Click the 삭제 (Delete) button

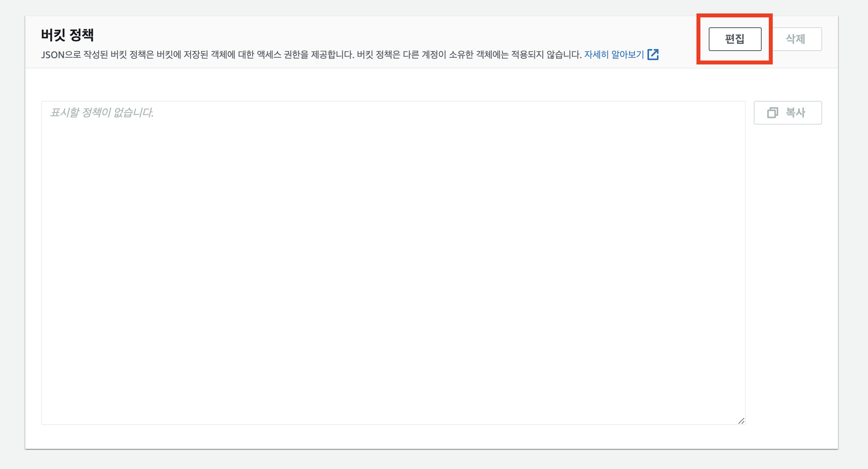796,39
